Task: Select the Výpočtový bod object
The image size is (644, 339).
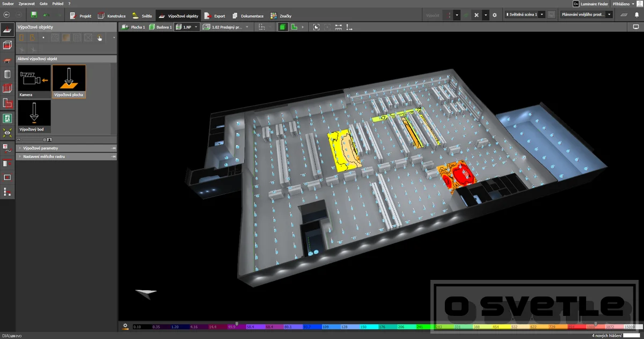Action: pyautogui.click(x=34, y=117)
